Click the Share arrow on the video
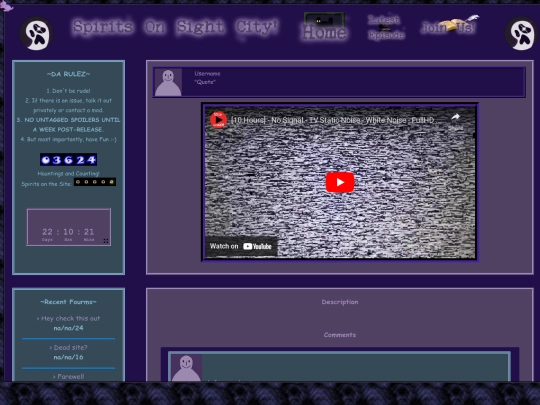This screenshot has width=540, height=405. [x=456, y=118]
